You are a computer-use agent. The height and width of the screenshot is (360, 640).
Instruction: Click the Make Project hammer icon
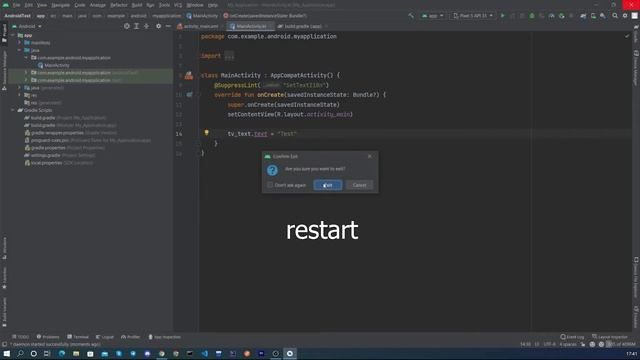point(411,16)
